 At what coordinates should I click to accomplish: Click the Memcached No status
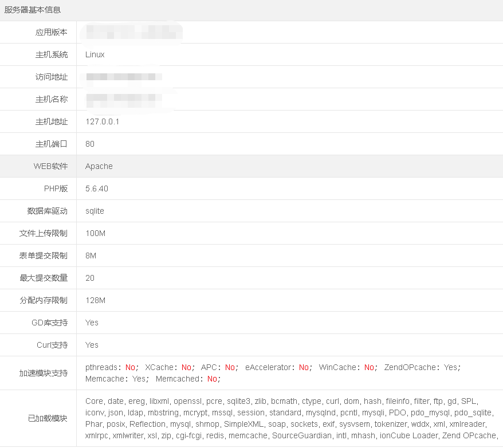[x=212, y=379]
